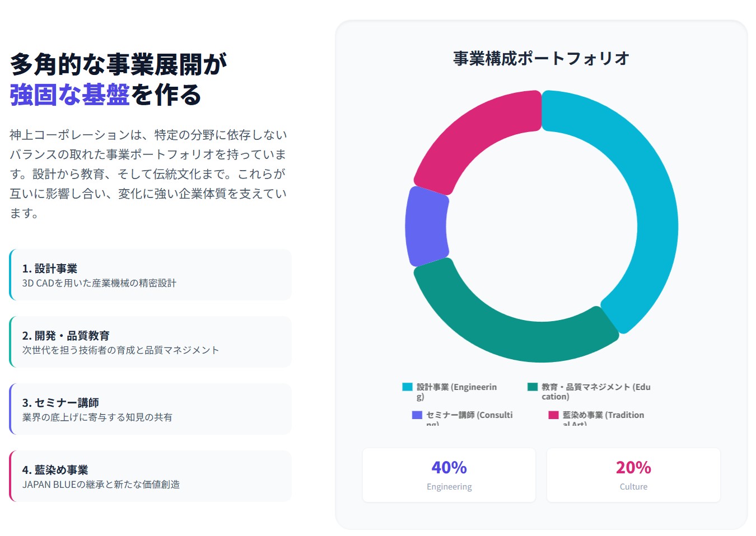756x536 pixels.
Task: Click the highlighted 強固な基盤 heading text
Action: (x=69, y=95)
